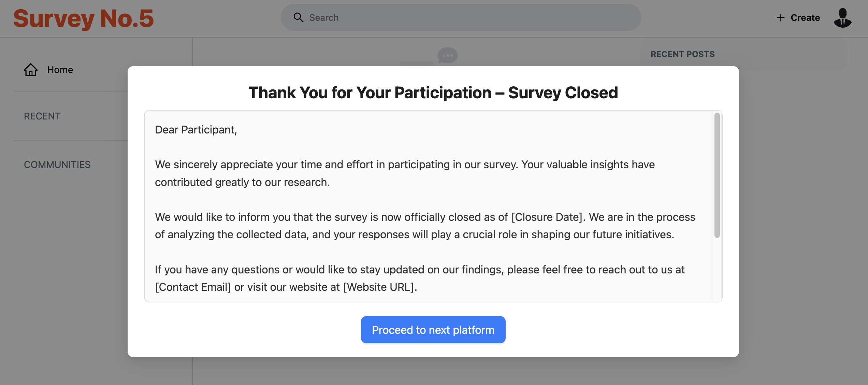The width and height of the screenshot is (868, 385).
Task: Expand the COMMUNITIES sidebar section
Action: pyautogui.click(x=57, y=165)
